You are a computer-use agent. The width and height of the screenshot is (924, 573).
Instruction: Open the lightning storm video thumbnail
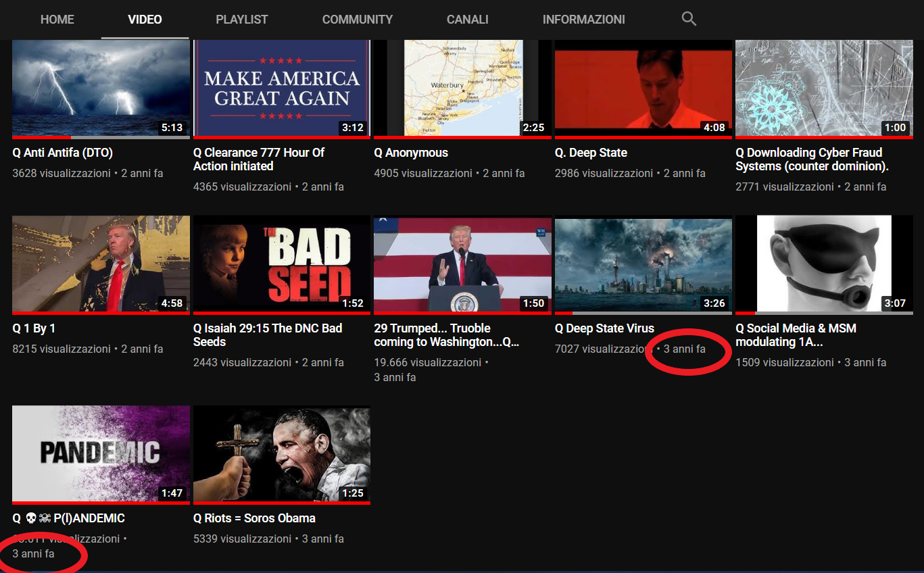tap(101, 88)
